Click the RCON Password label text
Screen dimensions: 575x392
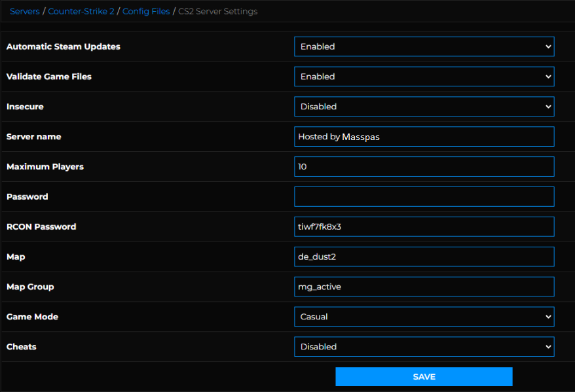coord(41,227)
